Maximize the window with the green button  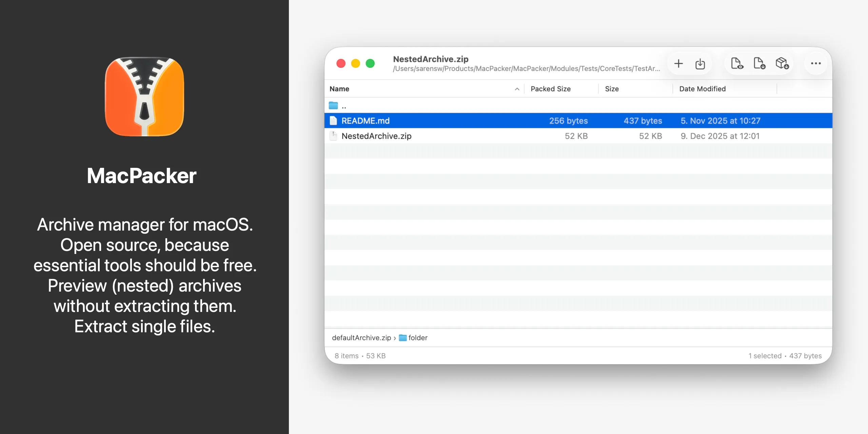370,63
